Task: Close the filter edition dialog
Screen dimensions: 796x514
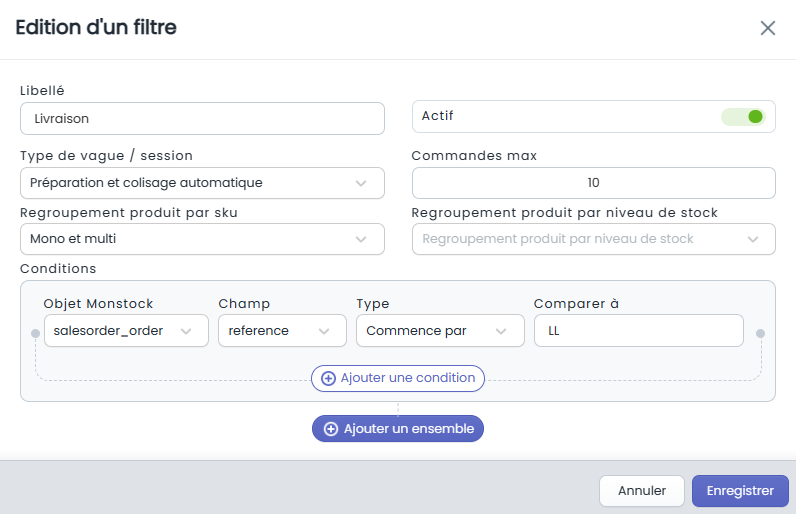Action: click(x=768, y=28)
